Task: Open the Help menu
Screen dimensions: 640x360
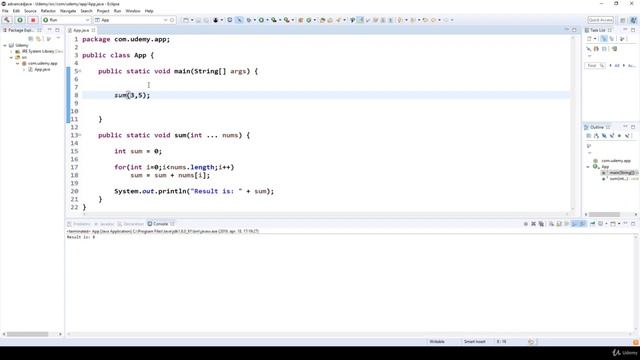Action: pyautogui.click(x=149, y=11)
